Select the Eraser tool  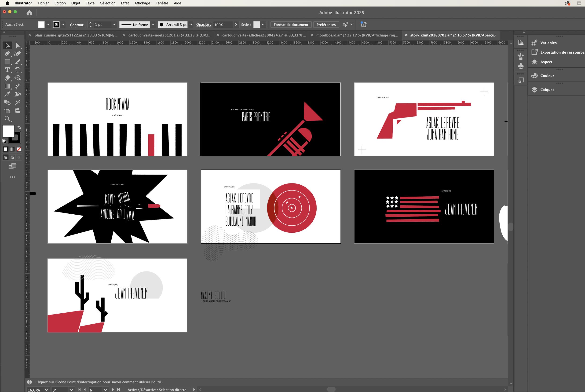pyautogui.click(x=7, y=78)
